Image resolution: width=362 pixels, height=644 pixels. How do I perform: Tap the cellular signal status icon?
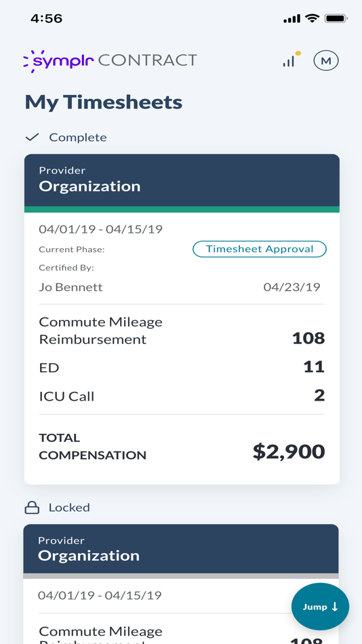(x=291, y=18)
